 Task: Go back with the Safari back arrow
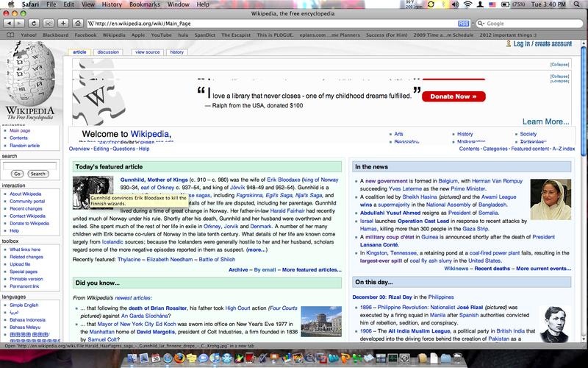9,24
